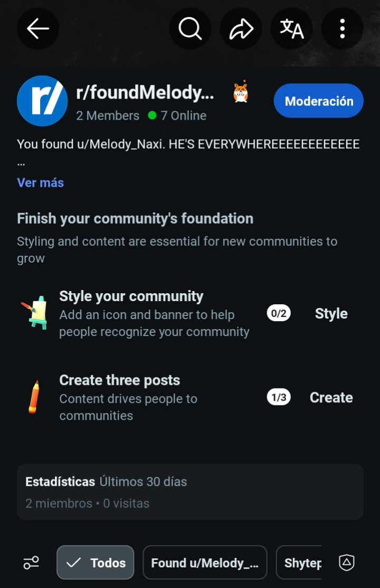Tap the orange pencil icon
The width and height of the screenshot is (380, 588).
[34, 397]
